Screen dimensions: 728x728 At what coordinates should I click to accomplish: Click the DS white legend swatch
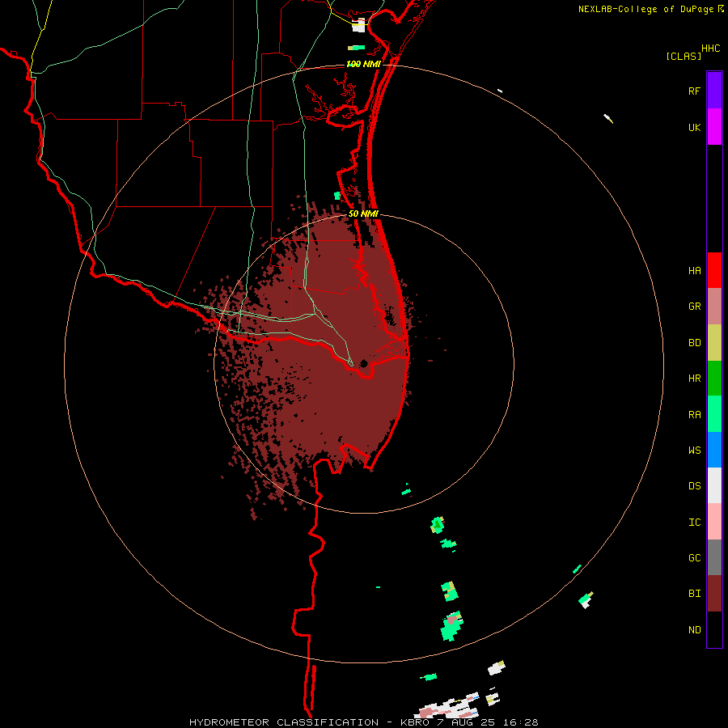(x=714, y=485)
